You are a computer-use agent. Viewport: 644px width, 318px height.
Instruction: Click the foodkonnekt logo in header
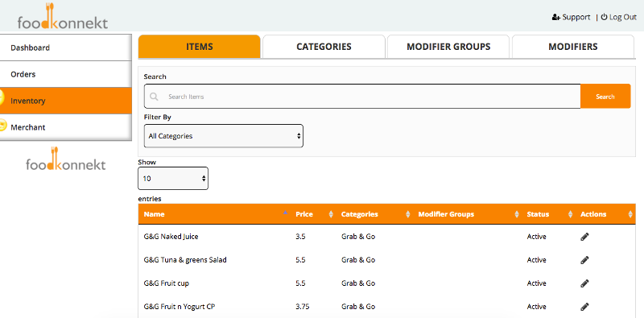pyautogui.click(x=63, y=16)
